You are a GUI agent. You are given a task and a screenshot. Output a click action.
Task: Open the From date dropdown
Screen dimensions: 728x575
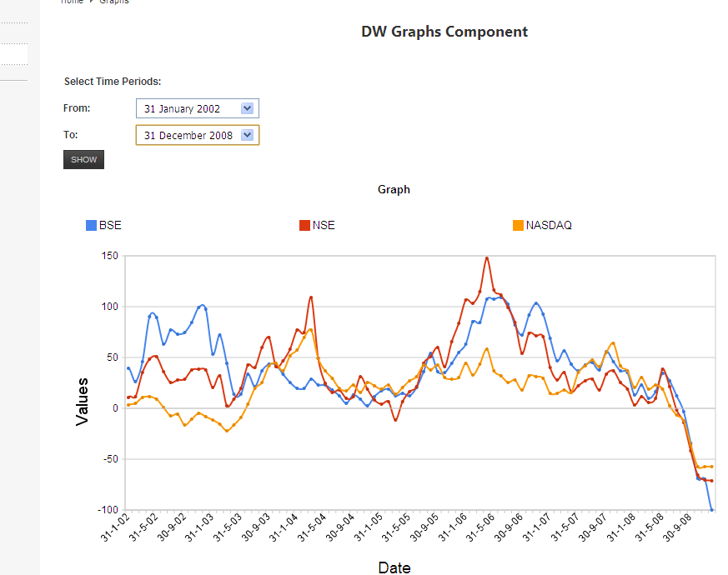tap(198, 108)
